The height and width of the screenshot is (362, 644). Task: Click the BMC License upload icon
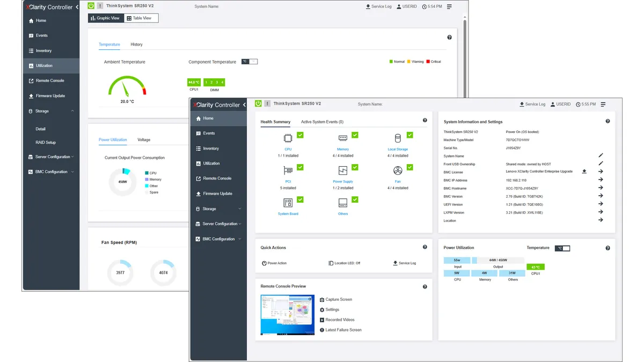[584, 171]
